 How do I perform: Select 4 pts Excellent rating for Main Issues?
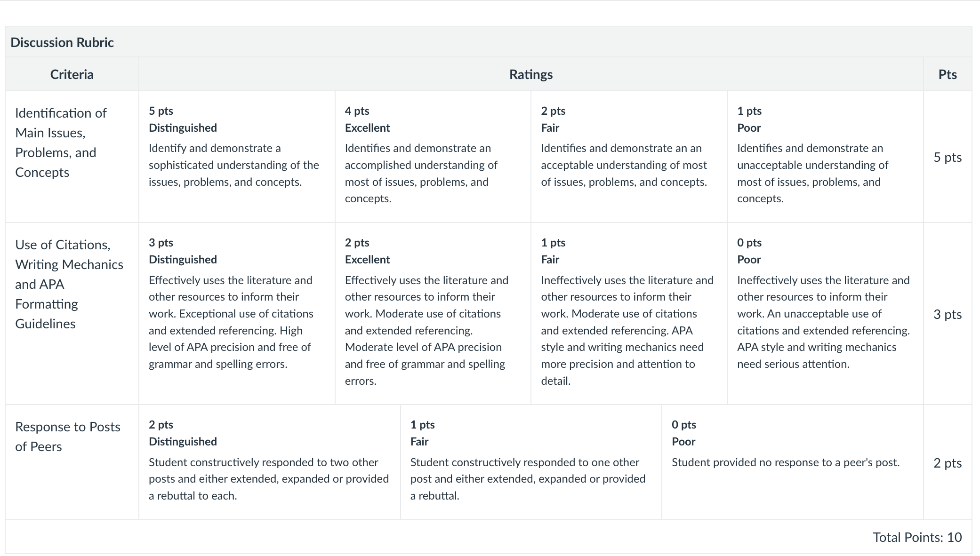(x=433, y=157)
